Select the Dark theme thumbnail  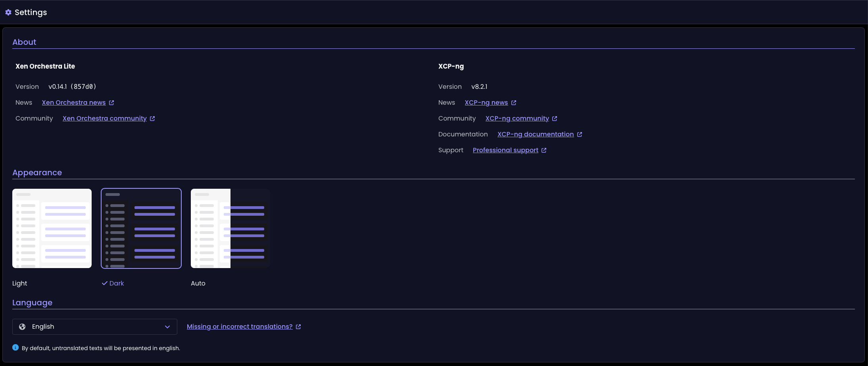coord(141,228)
